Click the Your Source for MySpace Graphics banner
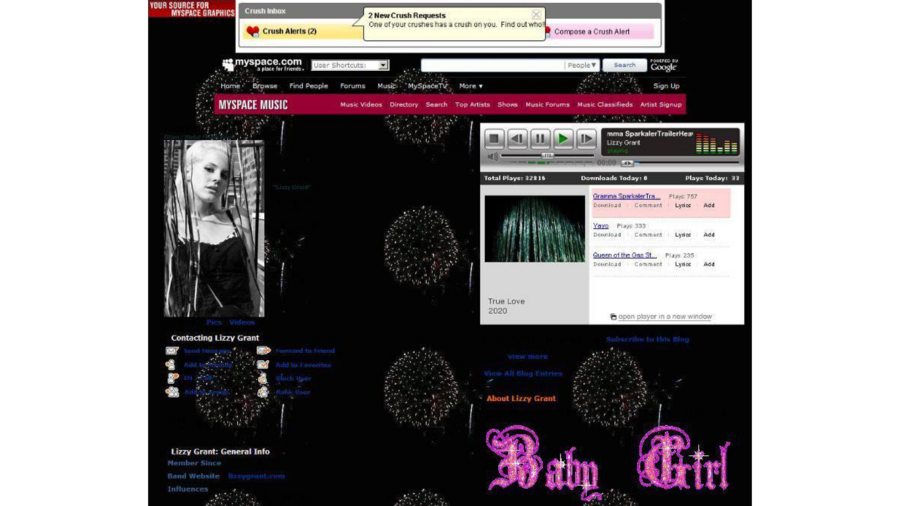The image size is (900, 506). (192, 9)
